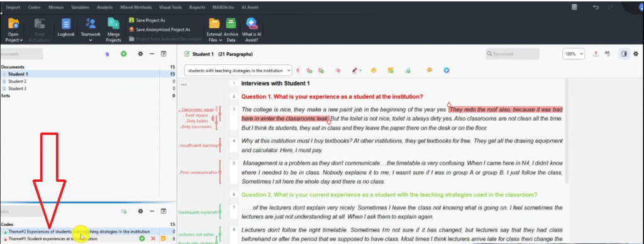644x244 pixels.
Task: Toggle edit mode icon beside Student 1 title
Action: click(x=187, y=54)
